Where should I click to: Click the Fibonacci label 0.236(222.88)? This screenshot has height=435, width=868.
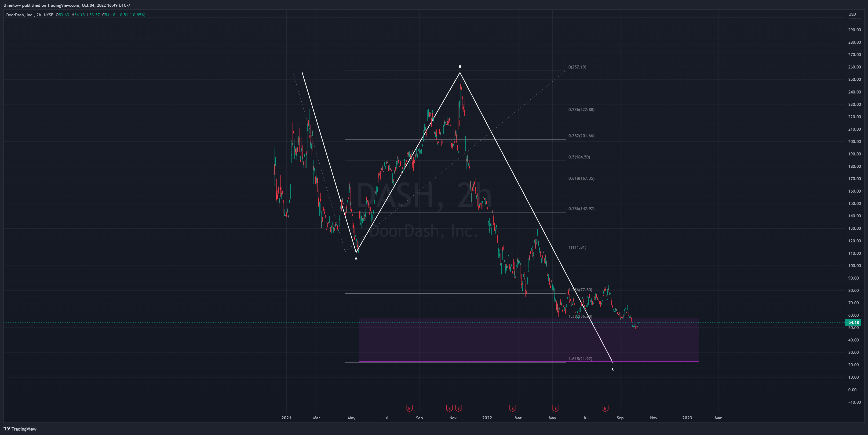click(x=581, y=109)
